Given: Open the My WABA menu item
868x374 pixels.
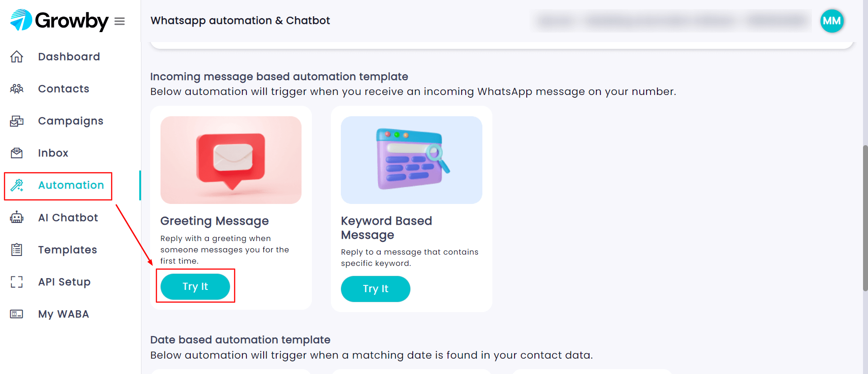Looking at the screenshot, I should click(63, 314).
